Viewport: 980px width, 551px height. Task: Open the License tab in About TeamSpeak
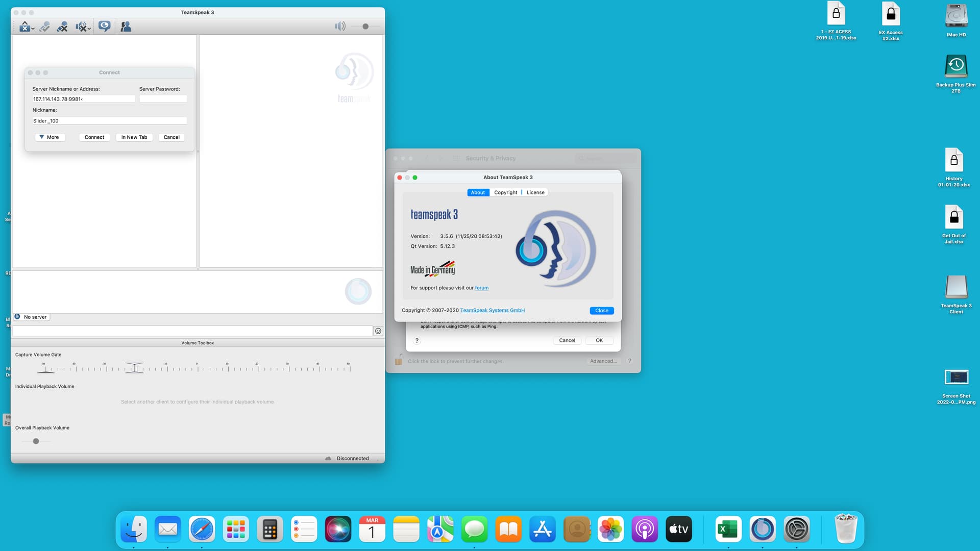(535, 192)
